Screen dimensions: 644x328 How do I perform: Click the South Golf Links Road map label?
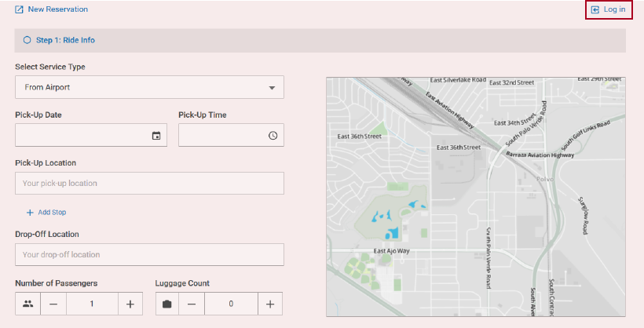(x=585, y=136)
